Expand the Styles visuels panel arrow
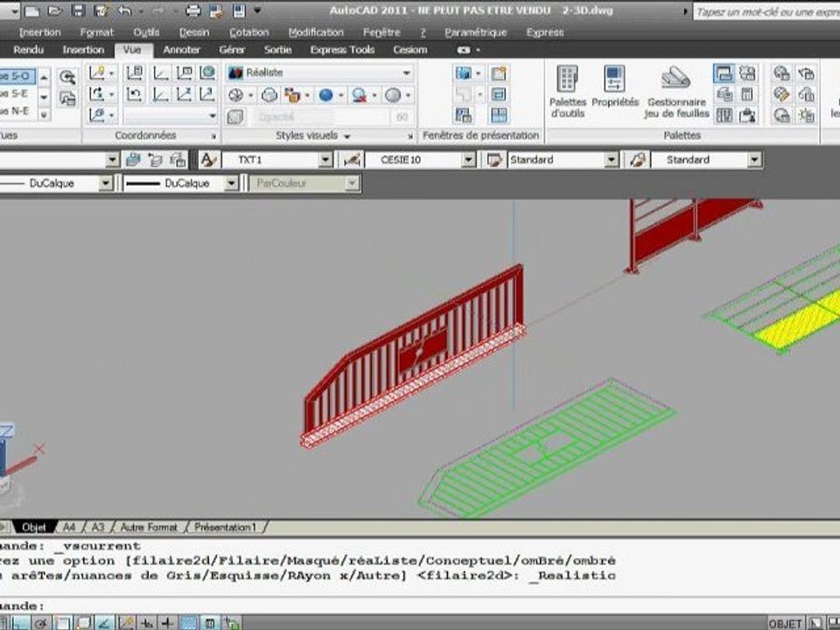 [347, 136]
